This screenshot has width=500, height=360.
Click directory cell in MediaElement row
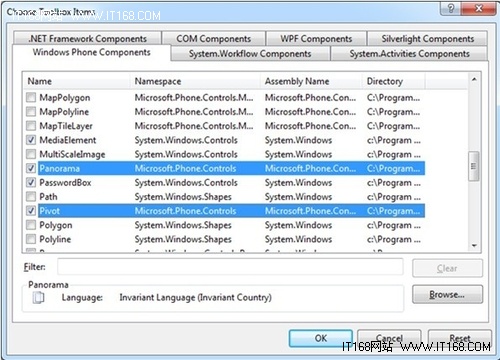point(394,140)
